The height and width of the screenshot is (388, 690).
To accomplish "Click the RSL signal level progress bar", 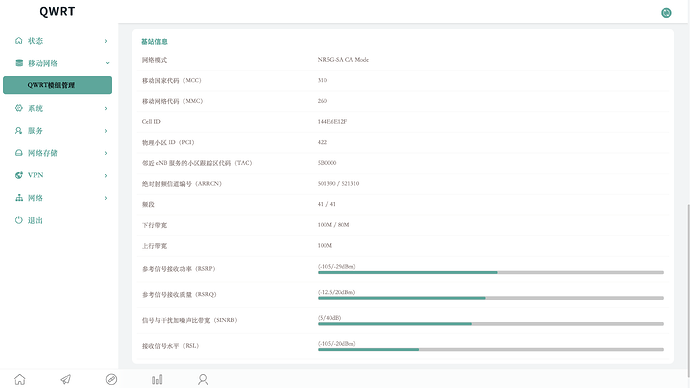I will pos(491,349).
